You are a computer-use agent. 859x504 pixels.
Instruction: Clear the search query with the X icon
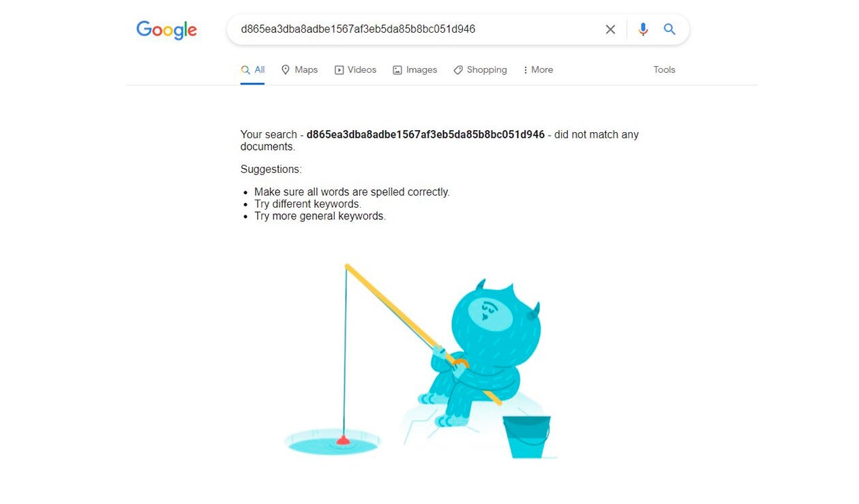[x=610, y=29]
